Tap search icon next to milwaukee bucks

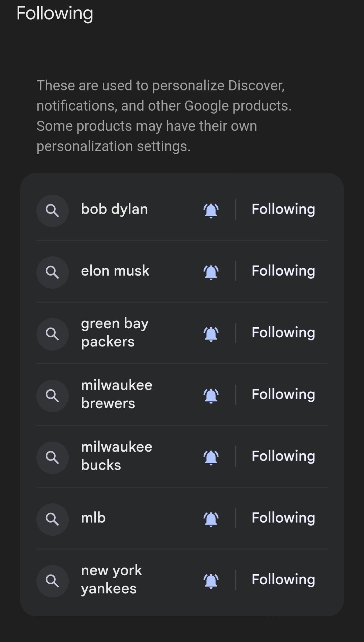tap(52, 457)
